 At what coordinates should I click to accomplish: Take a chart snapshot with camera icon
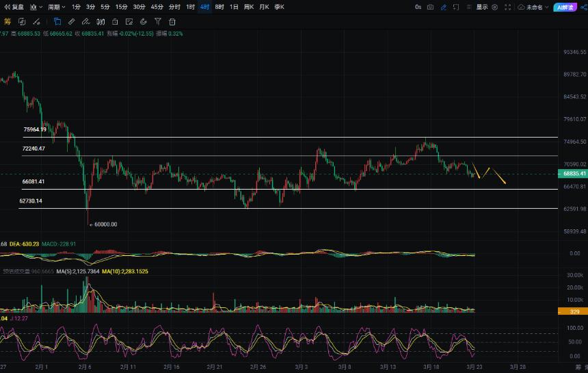tap(431, 7)
